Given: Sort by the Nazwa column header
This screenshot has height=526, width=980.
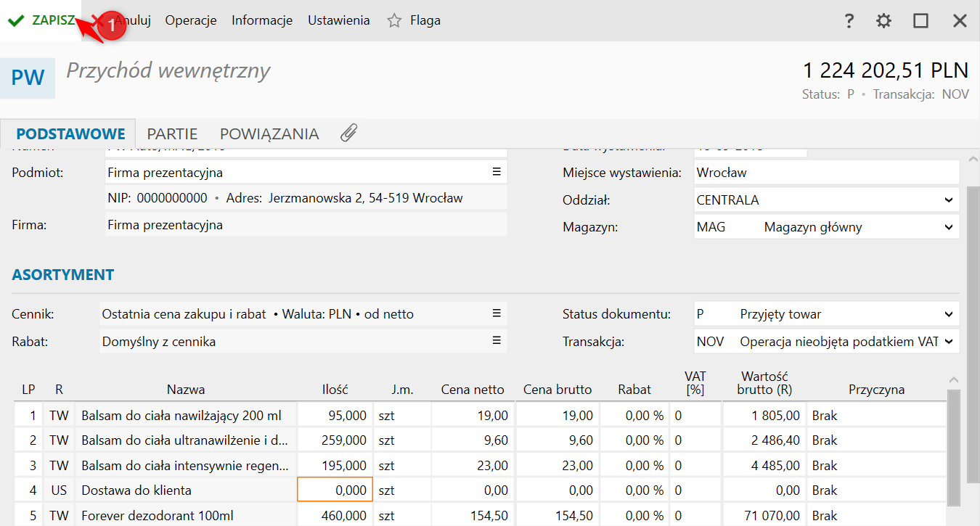Looking at the screenshot, I should (186, 390).
